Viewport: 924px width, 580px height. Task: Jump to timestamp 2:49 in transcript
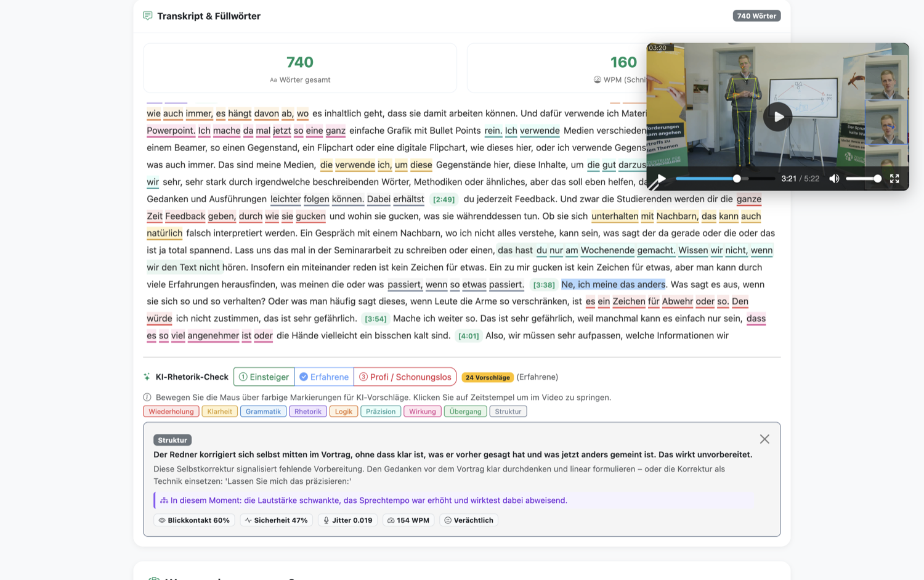click(444, 199)
